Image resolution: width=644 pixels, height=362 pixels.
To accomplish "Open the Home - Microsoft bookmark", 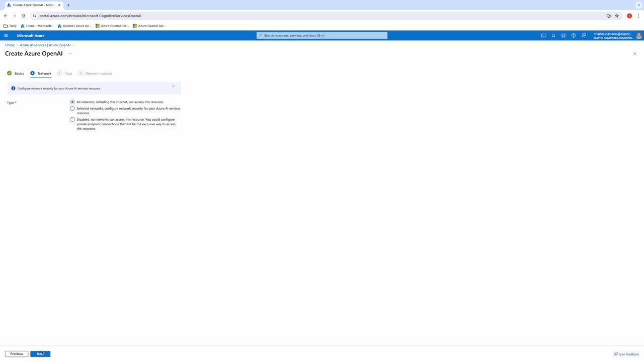I will [x=37, y=26].
